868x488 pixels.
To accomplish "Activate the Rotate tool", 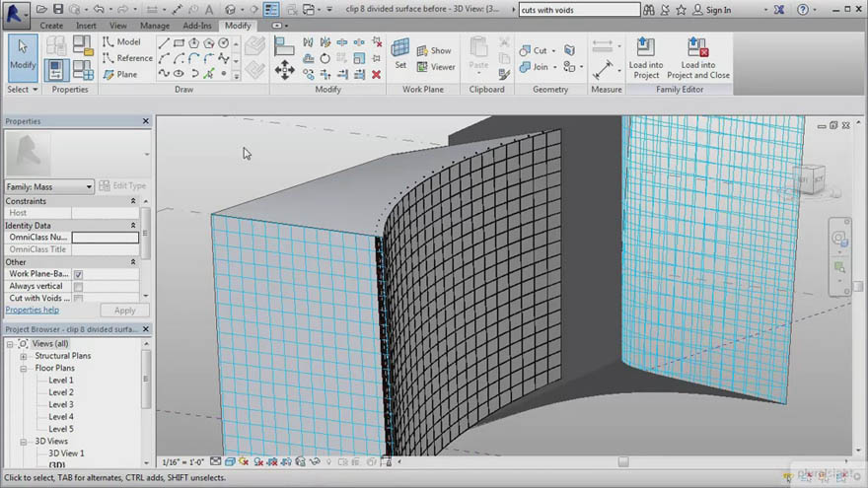I will (x=325, y=58).
